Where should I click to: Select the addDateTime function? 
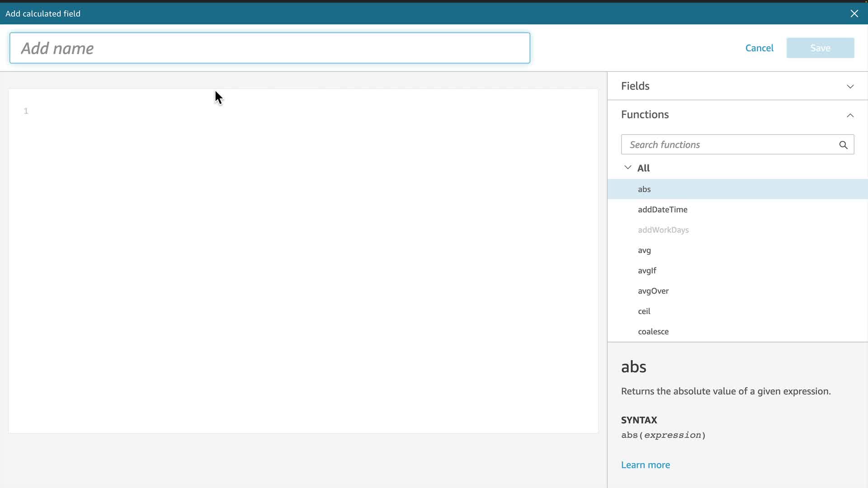point(662,210)
